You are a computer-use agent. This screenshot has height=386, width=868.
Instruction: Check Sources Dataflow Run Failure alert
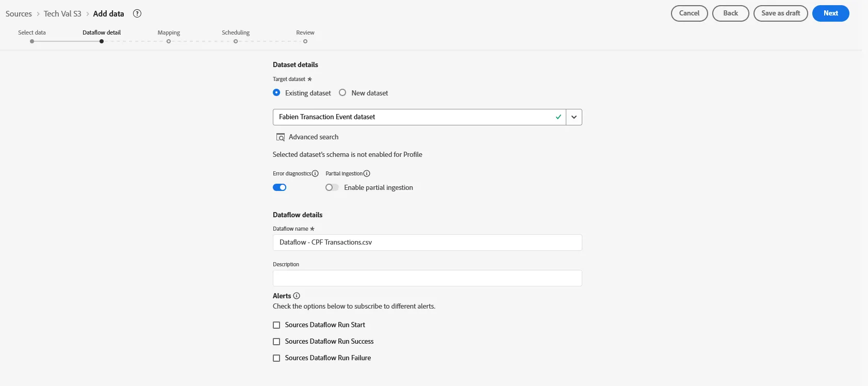[276, 358]
